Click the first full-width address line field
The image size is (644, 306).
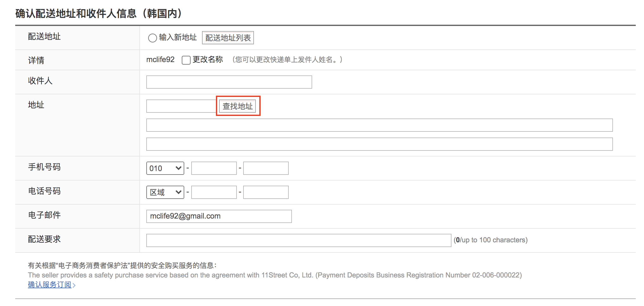(x=379, y=125)
